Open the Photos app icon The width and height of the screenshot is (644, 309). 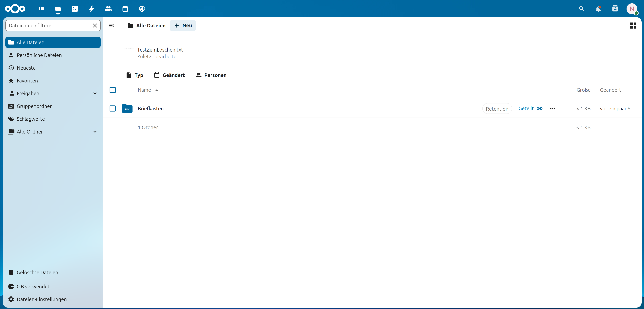pyautogui.click(x=75, y=9)
